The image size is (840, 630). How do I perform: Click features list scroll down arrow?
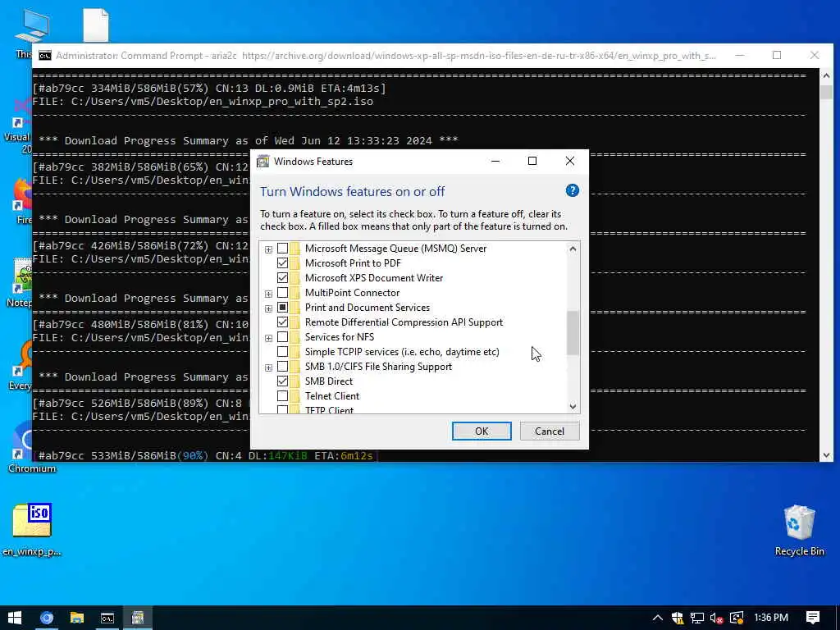coord(573,406)
